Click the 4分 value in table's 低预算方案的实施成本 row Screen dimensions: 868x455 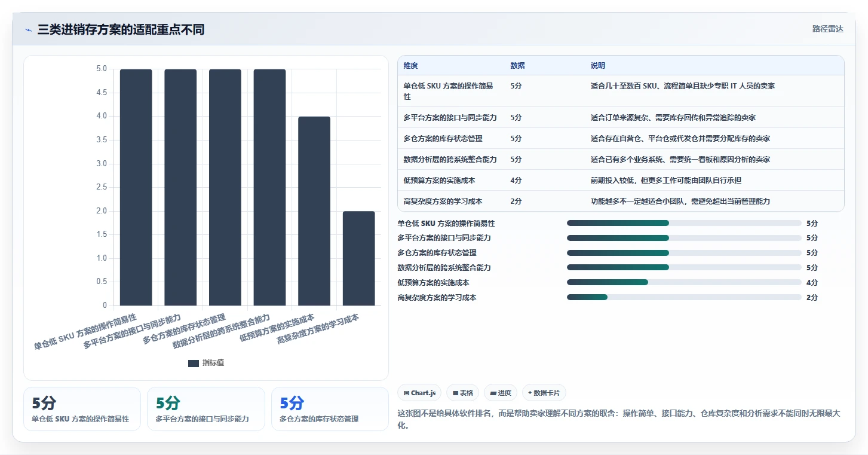tap(516, 181)
